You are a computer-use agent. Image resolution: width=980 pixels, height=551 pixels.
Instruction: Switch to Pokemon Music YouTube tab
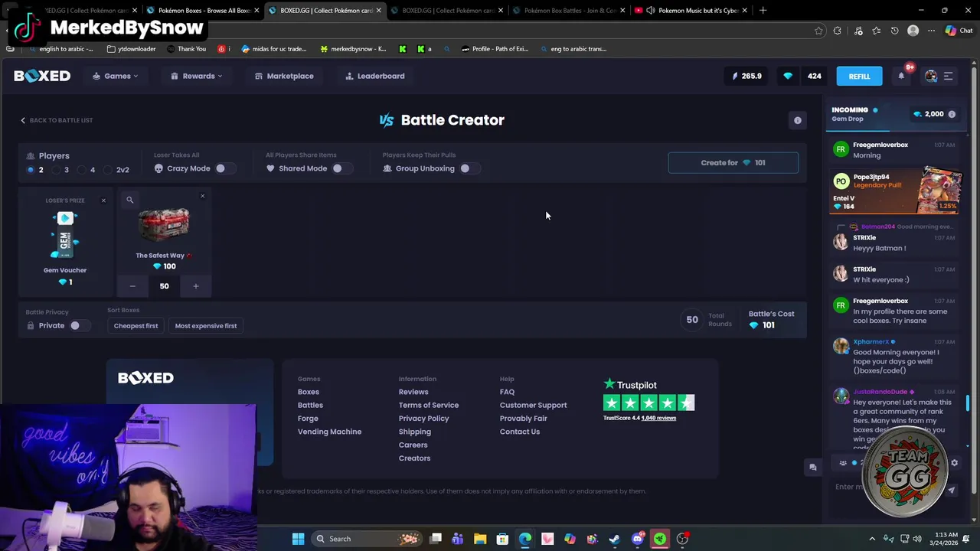(692, 11)
